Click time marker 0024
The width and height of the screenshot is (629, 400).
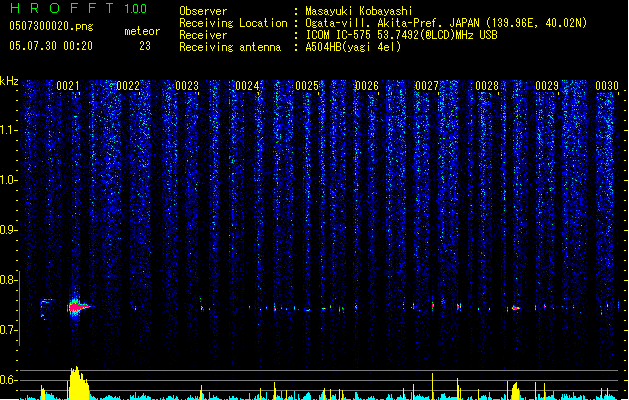(248, 86)
